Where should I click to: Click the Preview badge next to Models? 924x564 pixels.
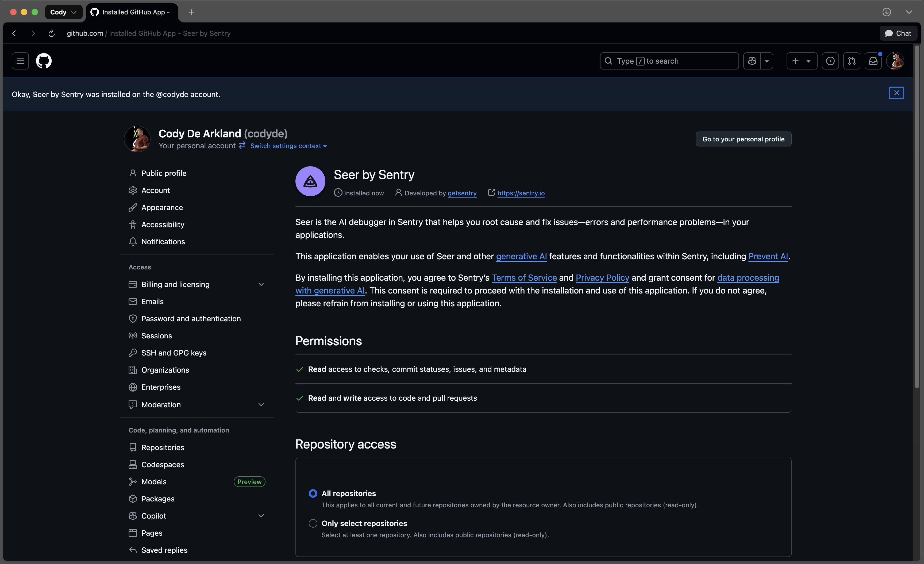pyautogui.click(x=249, y=482)
